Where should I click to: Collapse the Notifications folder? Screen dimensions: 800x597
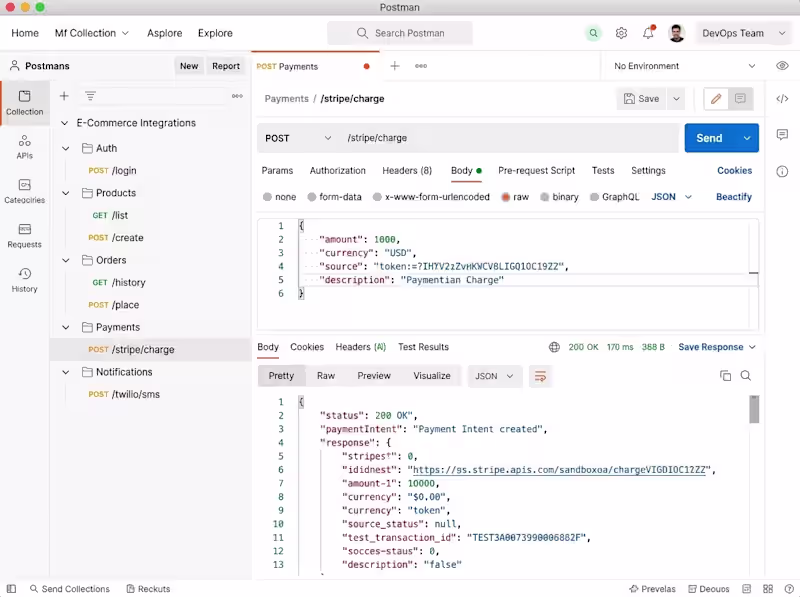66,372
